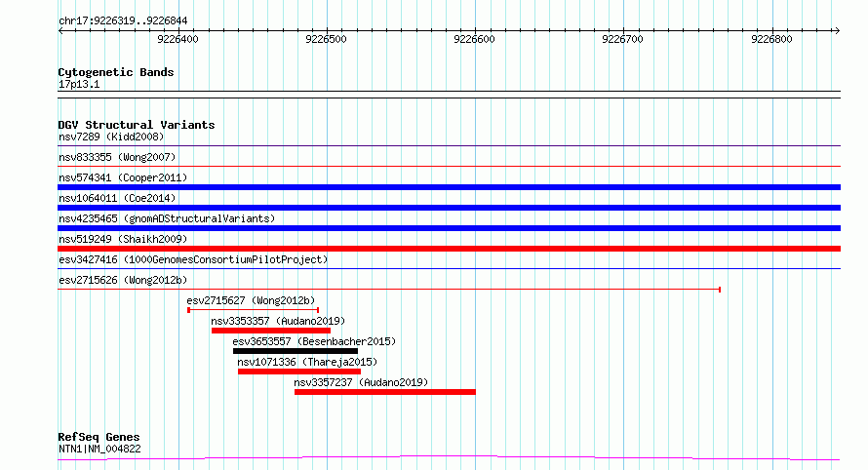Image resolution: width=868 pixels, height=470 pixels.
Task: Open the nsv3357237 (Audano2019) label
Action: (x=361, y=382)
